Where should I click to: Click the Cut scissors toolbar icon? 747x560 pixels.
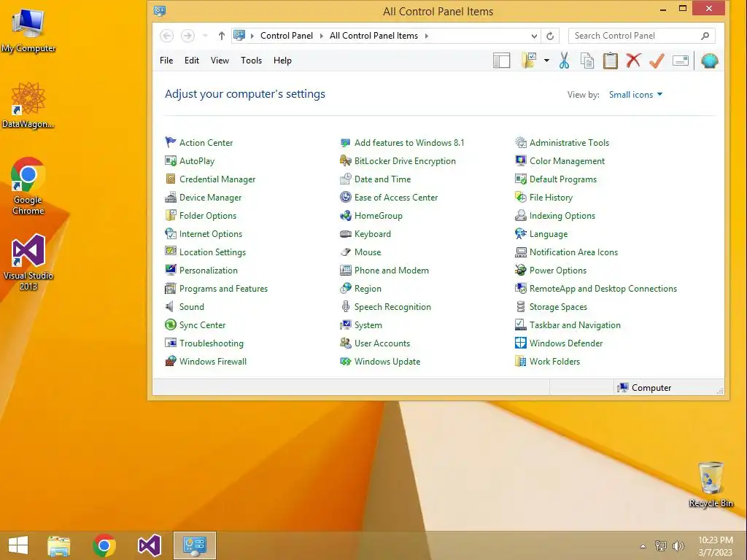point(564,61)
